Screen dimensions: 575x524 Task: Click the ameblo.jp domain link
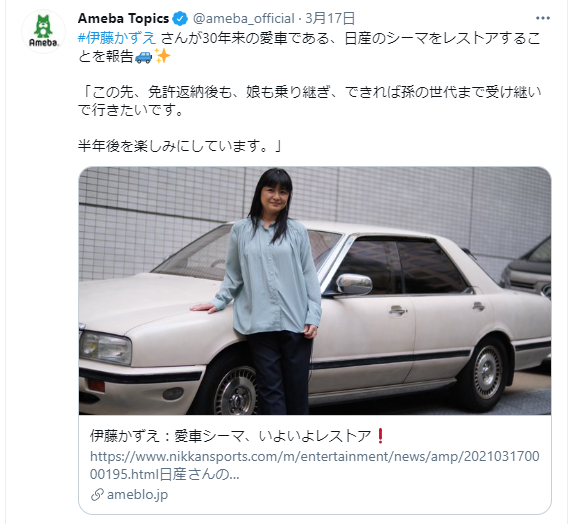[x=138, y=495]
